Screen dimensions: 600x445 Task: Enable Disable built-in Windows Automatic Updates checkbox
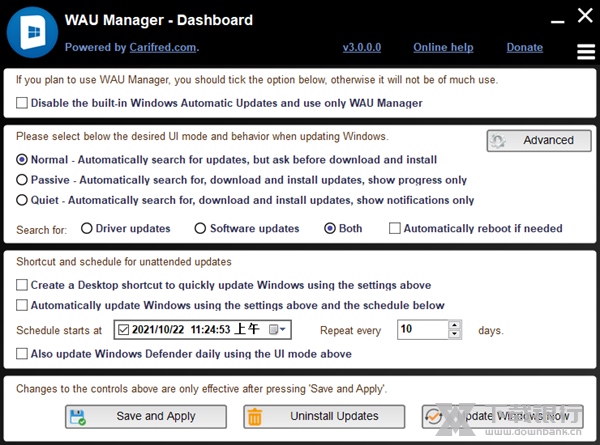pyautogui.click(x=23, y=103)
